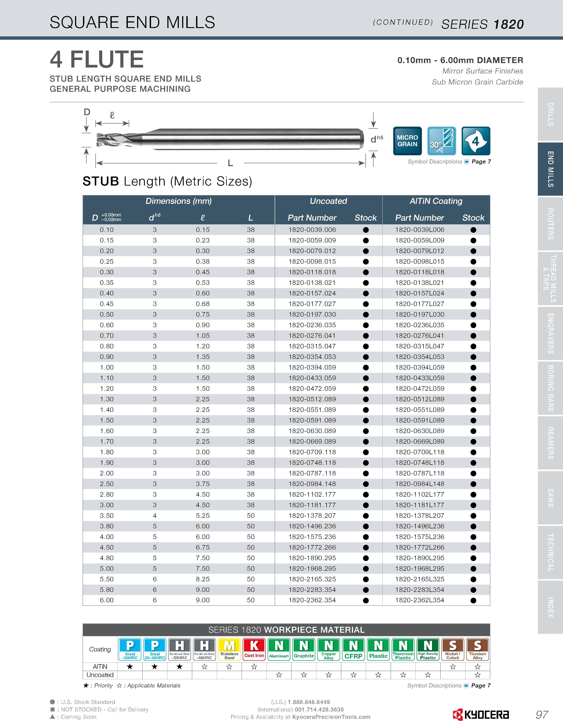Select the M Stainless Steel material icon
The image size is (563, 728).
pyautogui.click(x=229, y=649)
